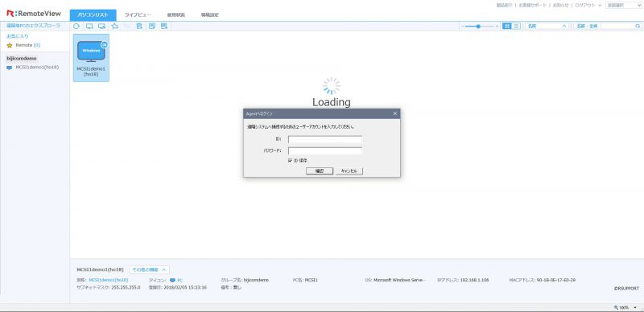Viewport: 644px width, 312px height.
Task: Click the last toolbar icon on the right
Action: pyautogui.click(x=164, y=27)
